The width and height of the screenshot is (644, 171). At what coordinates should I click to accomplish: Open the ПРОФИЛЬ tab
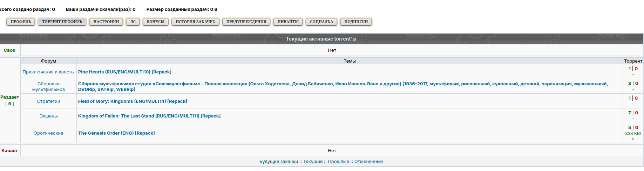pyautogui.click(x=21, y=22)
